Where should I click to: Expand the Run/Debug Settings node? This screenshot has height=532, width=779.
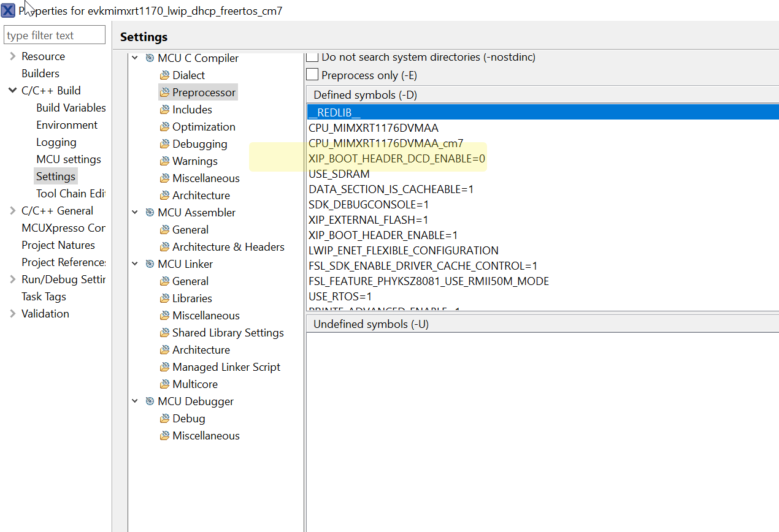click(12, 279)
